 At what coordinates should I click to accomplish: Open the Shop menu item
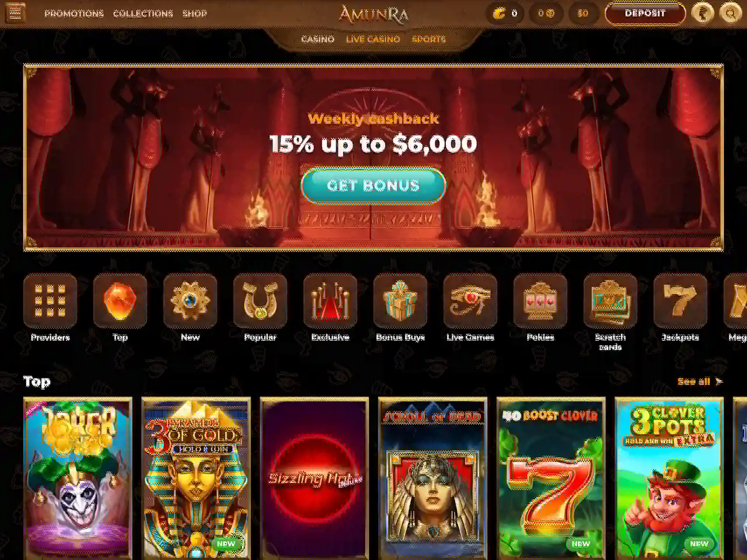[195, 13]
